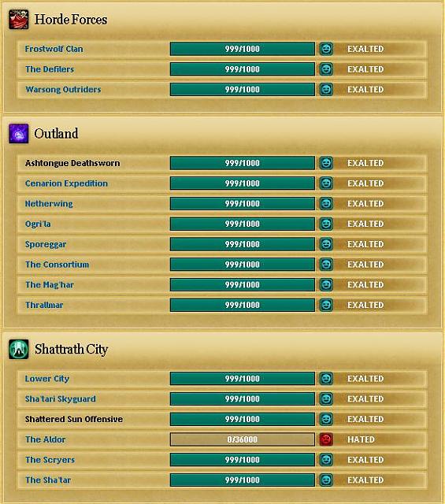Screen dimensions: 445x504
Task: Click the Shattrath City section heading
Action: click(x=72, y=349)
